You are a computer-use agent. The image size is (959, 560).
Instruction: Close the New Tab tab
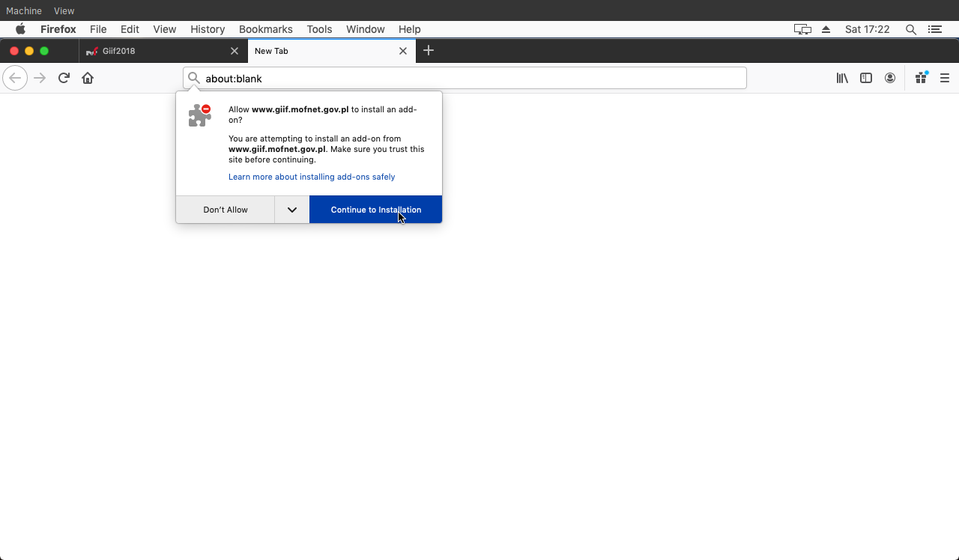click(x=403, y=51)
